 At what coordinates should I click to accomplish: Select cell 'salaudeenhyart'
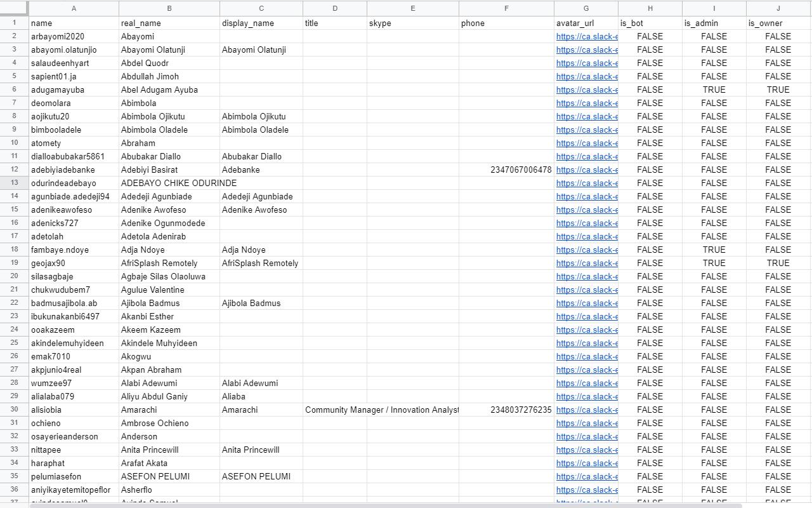pos(74,63)
